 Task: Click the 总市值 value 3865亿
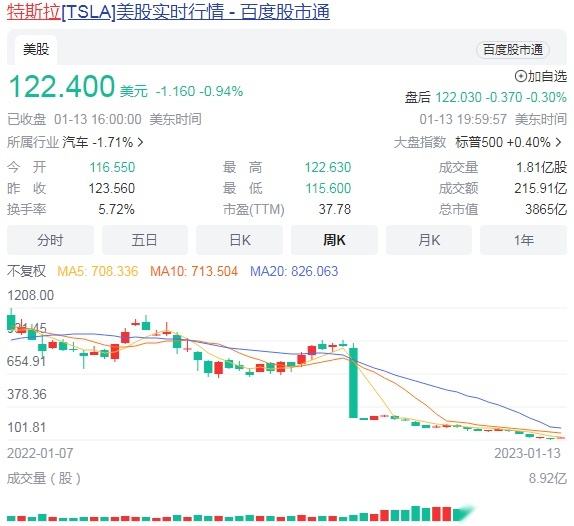click(x=546, y=209)
